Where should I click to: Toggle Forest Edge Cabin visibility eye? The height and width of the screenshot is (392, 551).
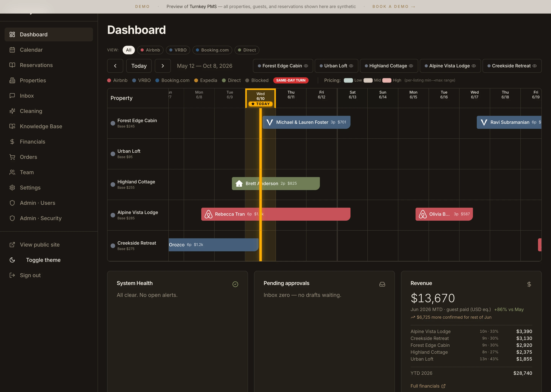pyautogui.click(x=306, y=66)
